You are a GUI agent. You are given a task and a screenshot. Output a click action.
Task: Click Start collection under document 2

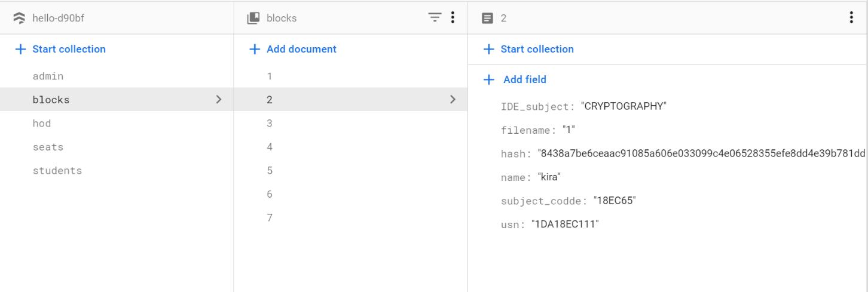tap(537, 49)
